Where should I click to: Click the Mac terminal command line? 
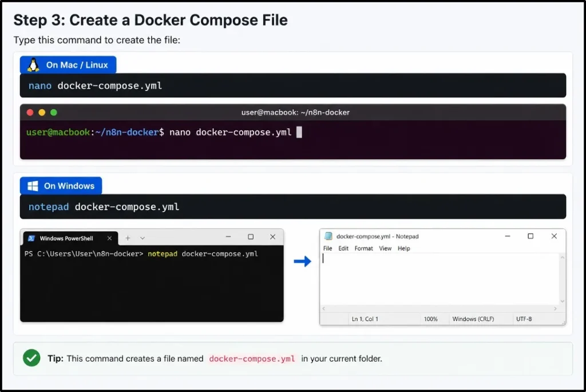point(164,132)
